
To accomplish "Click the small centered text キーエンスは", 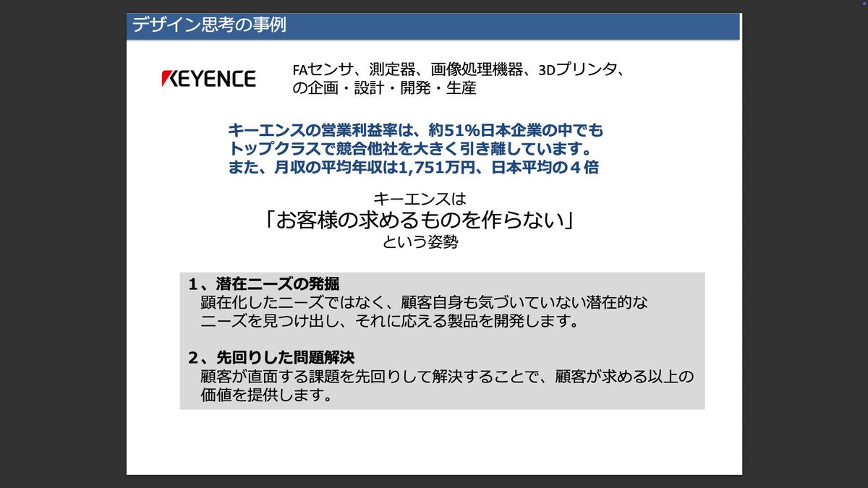I will (x=420, y=198).
